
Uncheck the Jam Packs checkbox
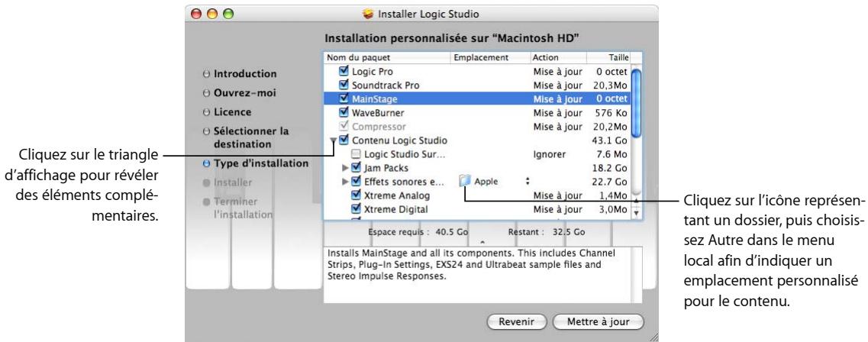click(356, 167)
